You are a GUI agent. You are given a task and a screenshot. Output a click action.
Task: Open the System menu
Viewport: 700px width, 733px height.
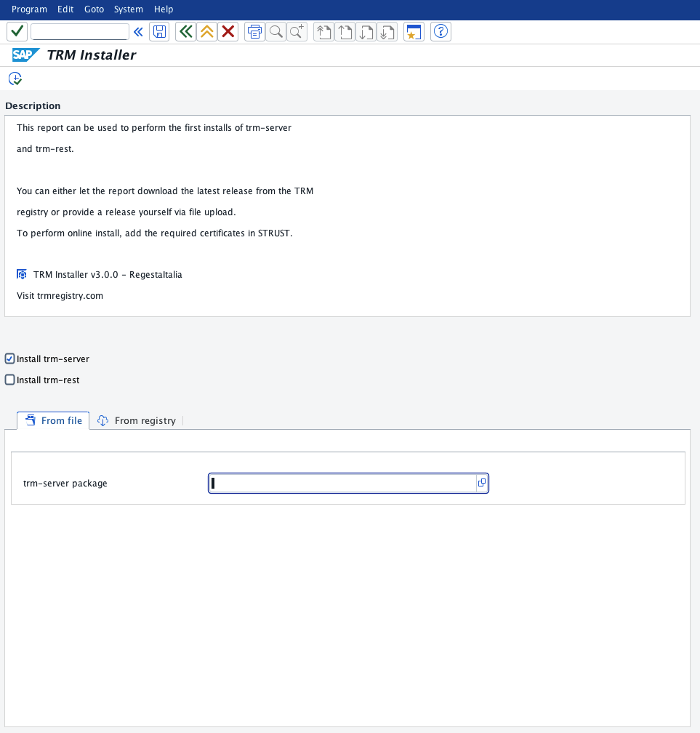click(129, 9)
